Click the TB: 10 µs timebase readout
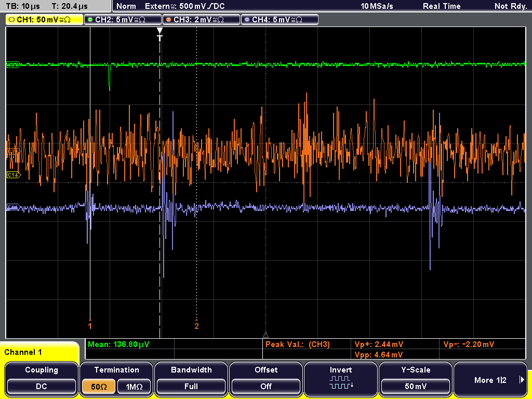This screenshot has width=532, height=399. point(23,6)
